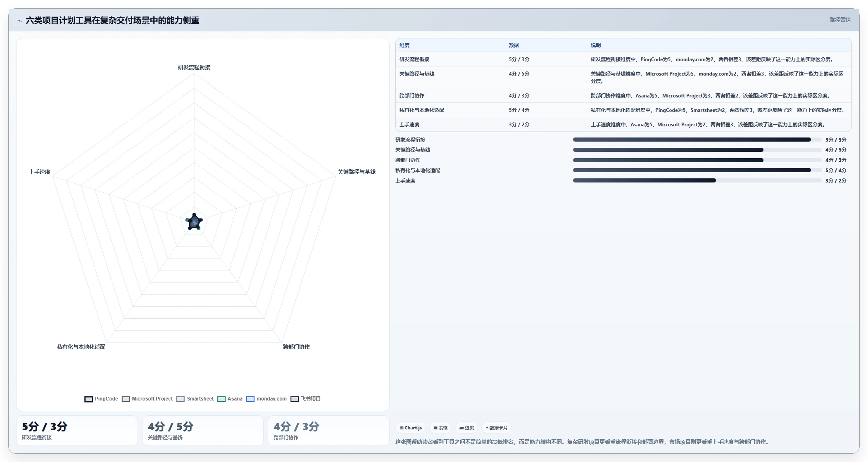Click the radar polygon at chart center
The image size is (868, 462).
tap(194, 222)
